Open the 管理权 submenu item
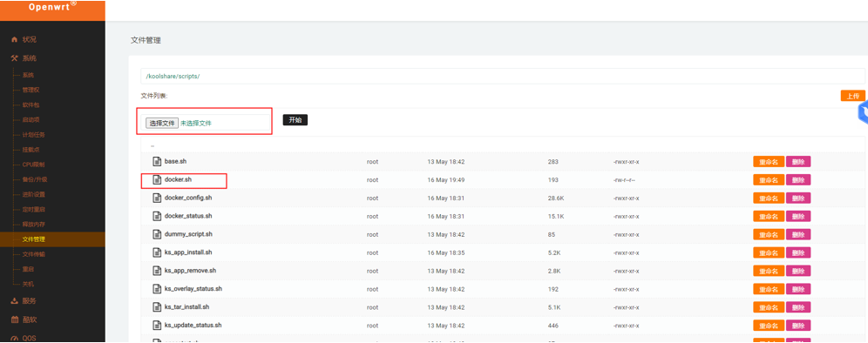 tap(31, 91)
